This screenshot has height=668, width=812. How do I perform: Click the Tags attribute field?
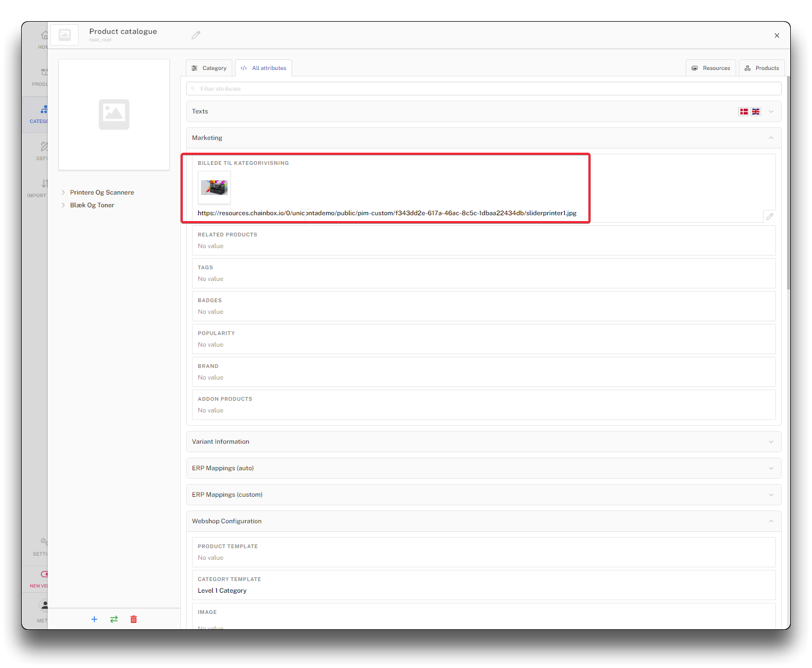(x=484, y=274)
